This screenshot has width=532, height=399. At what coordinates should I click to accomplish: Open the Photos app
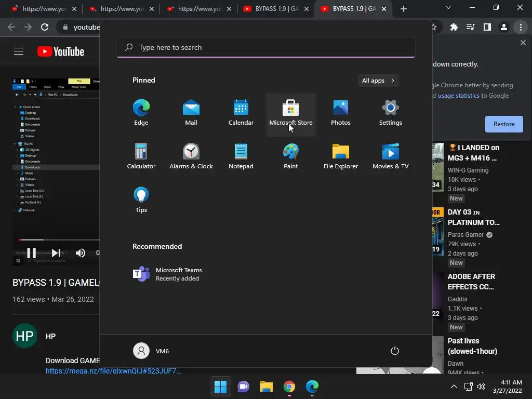[x=341, y=113]
